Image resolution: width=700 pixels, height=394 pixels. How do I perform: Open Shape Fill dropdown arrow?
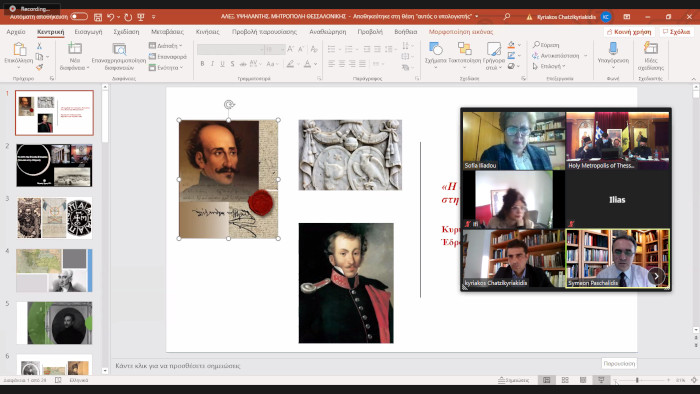[519, 45]
